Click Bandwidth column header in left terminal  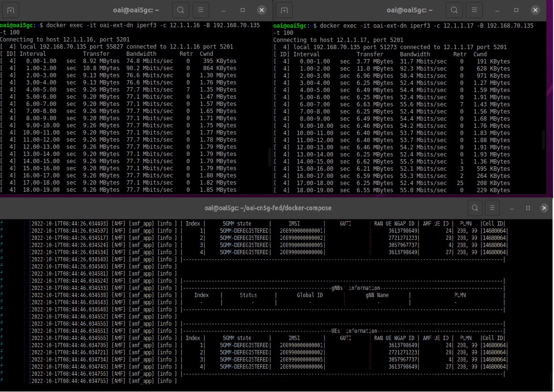click(x=141, y=54)
